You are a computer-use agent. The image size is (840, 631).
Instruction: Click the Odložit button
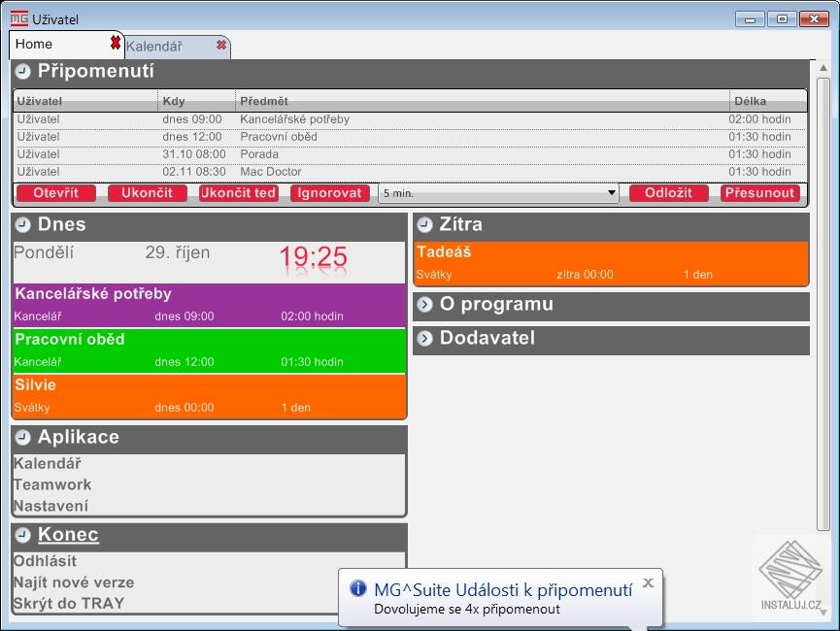668,193
